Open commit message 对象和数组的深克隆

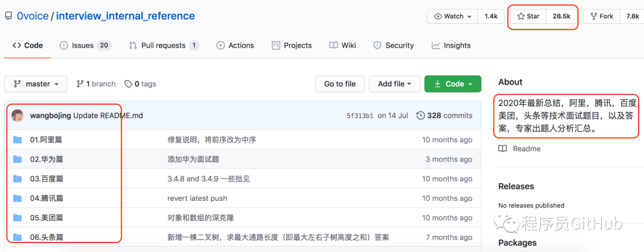coord(200,217)
